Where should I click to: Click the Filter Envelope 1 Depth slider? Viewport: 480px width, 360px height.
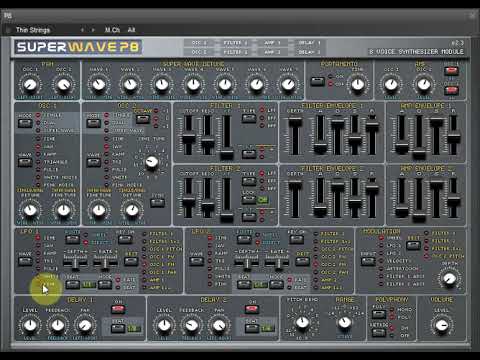[x=295, y=122]
